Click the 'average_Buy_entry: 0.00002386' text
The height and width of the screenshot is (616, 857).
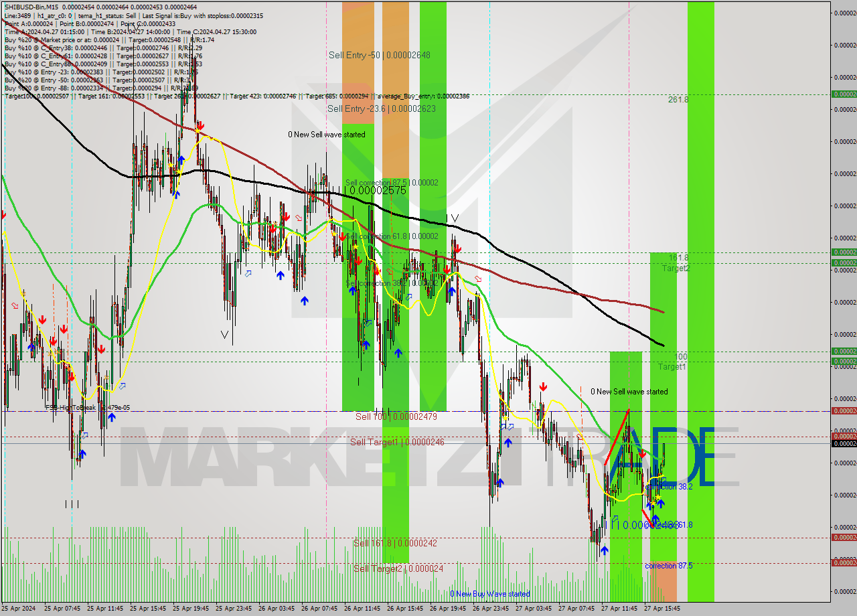coord(423,96)
